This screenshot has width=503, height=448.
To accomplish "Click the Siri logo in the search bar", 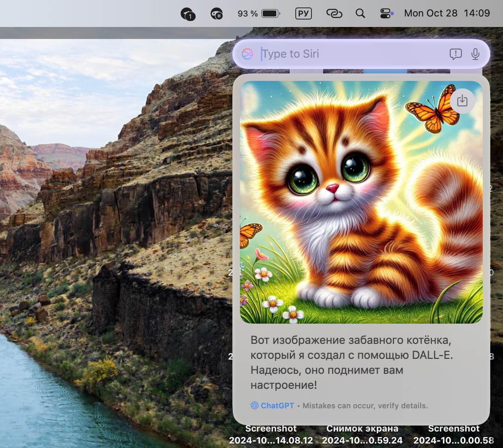I will [247, 54].
